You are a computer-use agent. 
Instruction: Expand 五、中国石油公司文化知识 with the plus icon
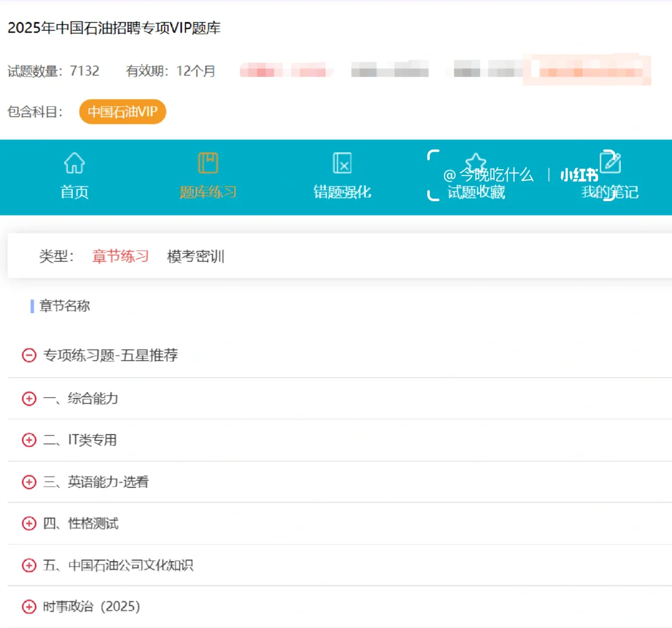(29, 565)
